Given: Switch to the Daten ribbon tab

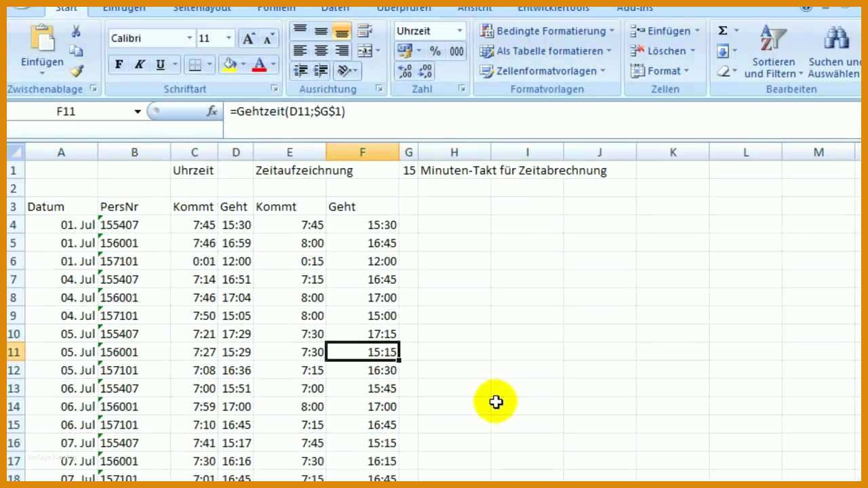Looking at the screenshot, I should tap(335, 8).
